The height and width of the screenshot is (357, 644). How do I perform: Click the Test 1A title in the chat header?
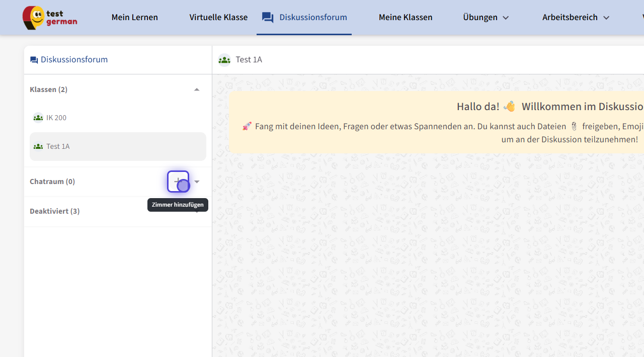(249, 60)
